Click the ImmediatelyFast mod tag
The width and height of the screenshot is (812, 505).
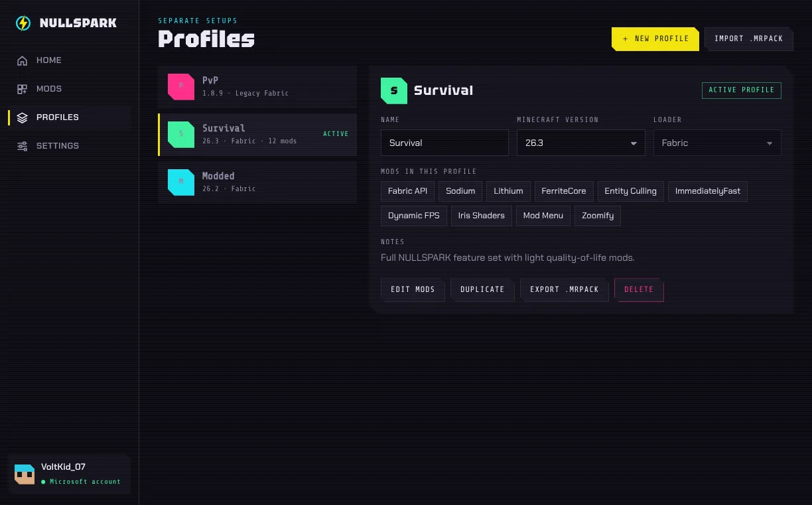(707, 191)
